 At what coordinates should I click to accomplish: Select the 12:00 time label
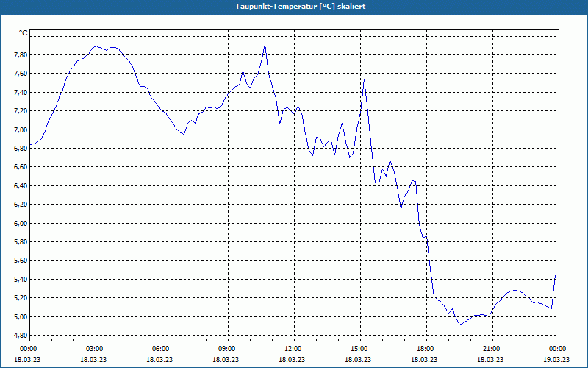(294, 349)
